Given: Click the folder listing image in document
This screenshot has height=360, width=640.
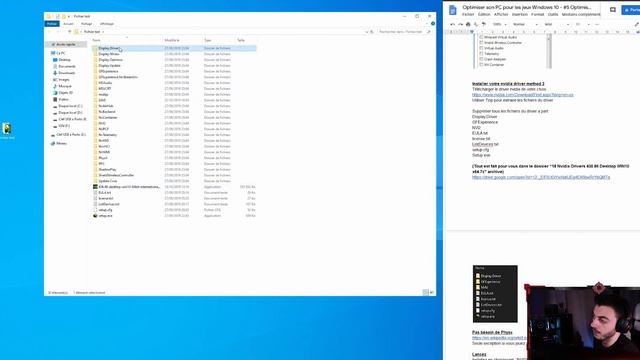Looking at the screenshot, I should 495,293.
